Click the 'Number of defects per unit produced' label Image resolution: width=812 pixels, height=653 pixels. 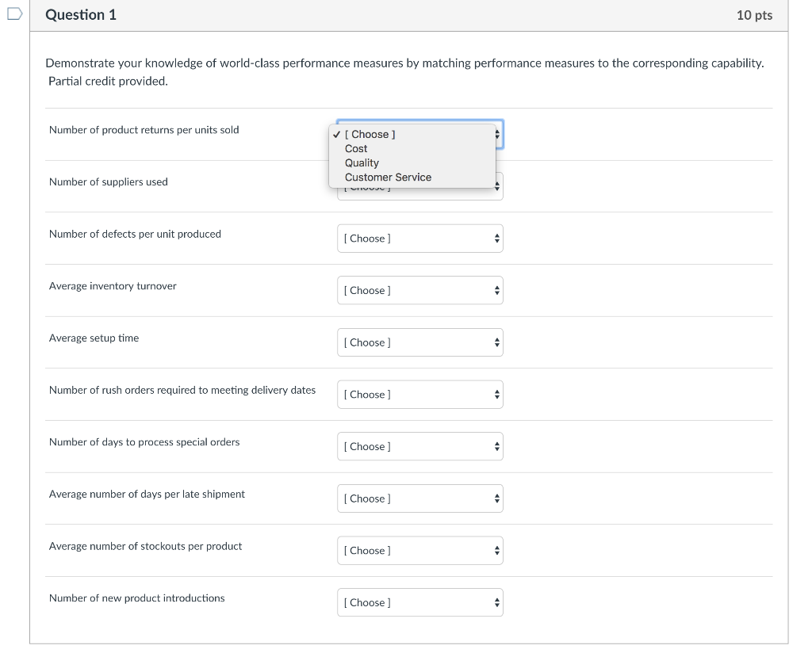click(135, 234)
